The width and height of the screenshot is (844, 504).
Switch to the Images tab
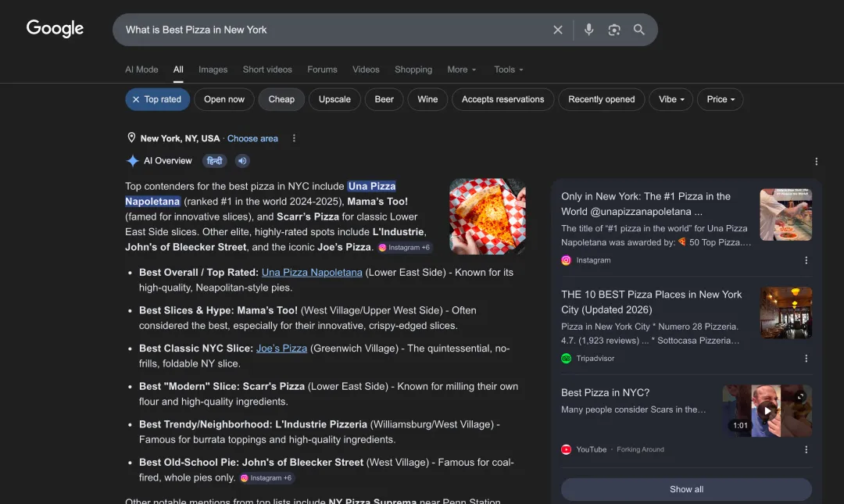point(213,70)
